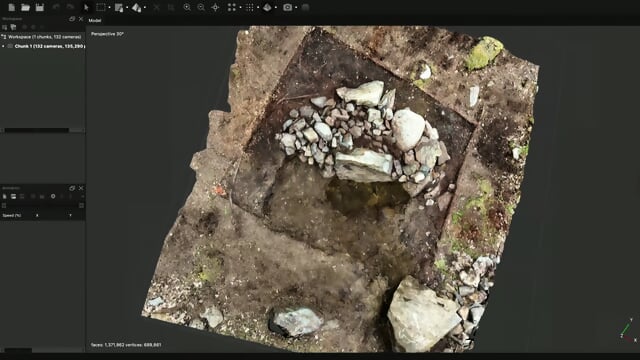Float the Animation panel
640x360 pixels.
(72, 188)
